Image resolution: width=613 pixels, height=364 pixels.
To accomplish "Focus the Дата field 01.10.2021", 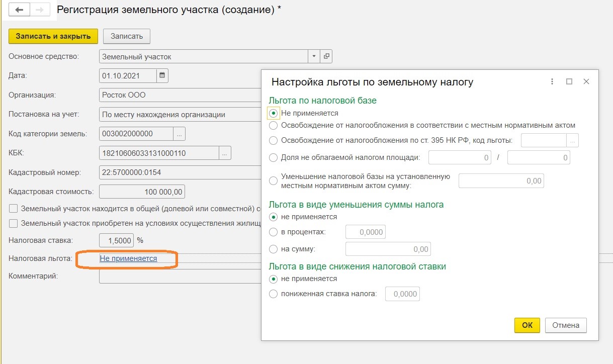I will click(128, 76).
